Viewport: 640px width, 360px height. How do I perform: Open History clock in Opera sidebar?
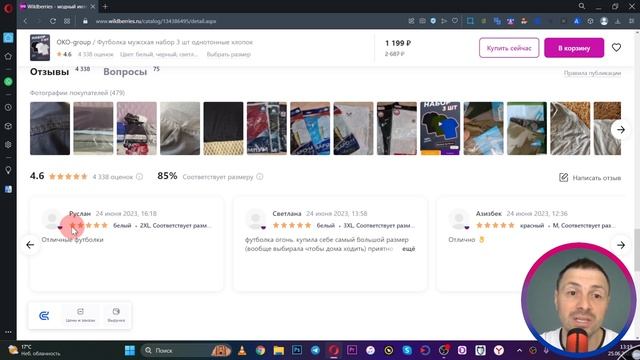click(8, 107)
